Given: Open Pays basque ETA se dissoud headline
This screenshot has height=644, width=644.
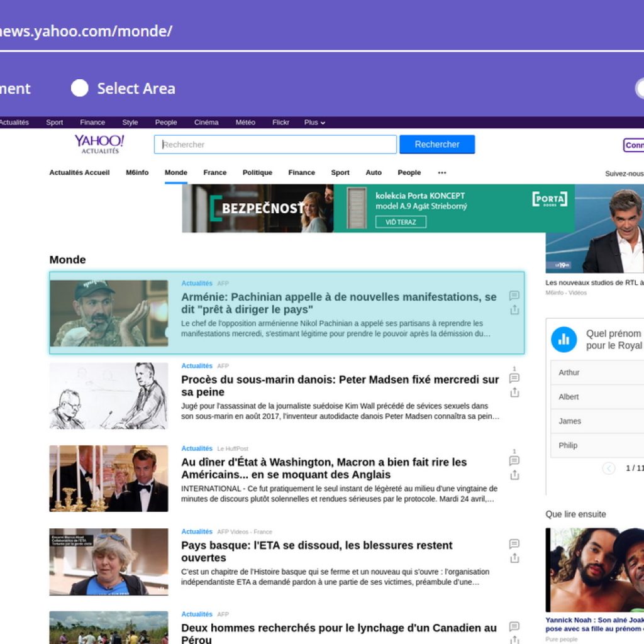Looking at the screenshot, I should coord(317,552).
